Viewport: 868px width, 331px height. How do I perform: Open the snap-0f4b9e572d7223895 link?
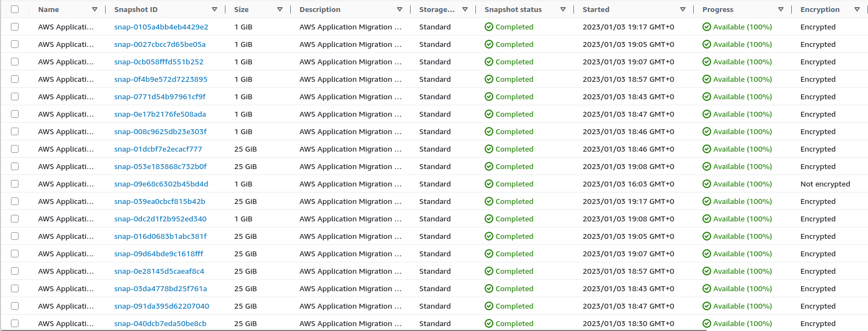(161, 79)
